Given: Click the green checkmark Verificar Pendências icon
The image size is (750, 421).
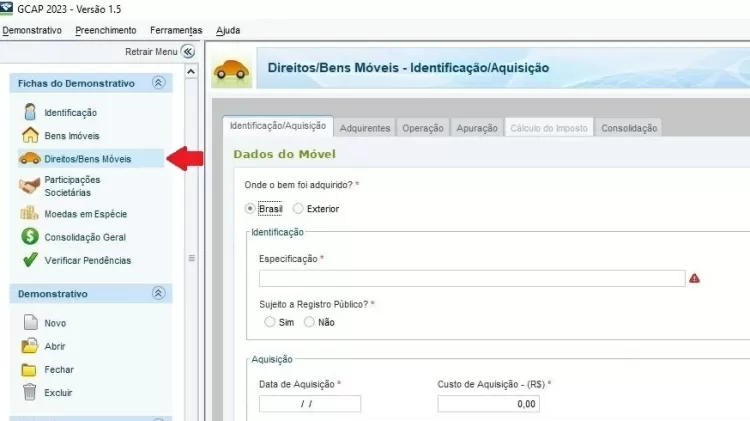Looking at the screenshot, I should tap(30, 260).
